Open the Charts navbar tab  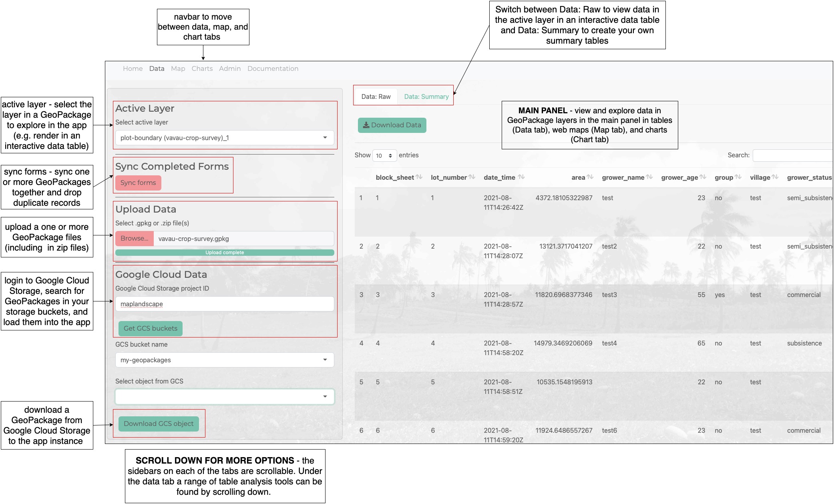pyautogui.click(x=202, y=68)
